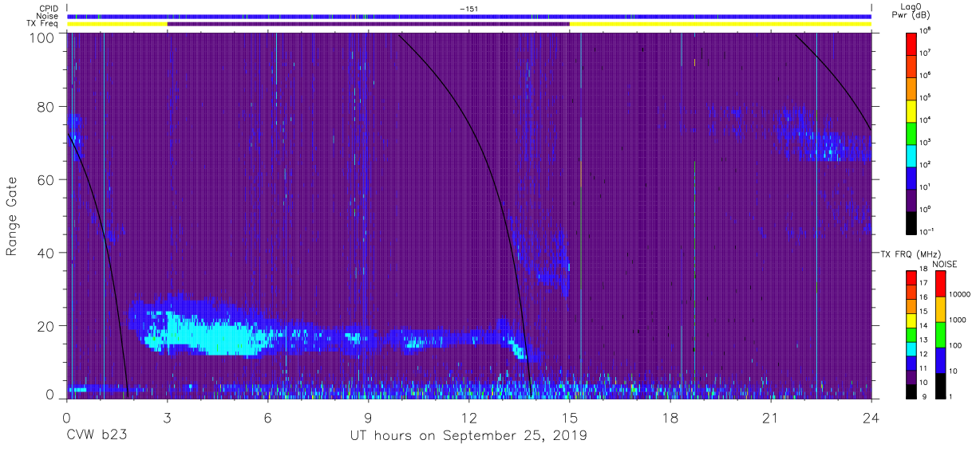Click the NOISE legend title
980x452 pixels.
point(945,264)
